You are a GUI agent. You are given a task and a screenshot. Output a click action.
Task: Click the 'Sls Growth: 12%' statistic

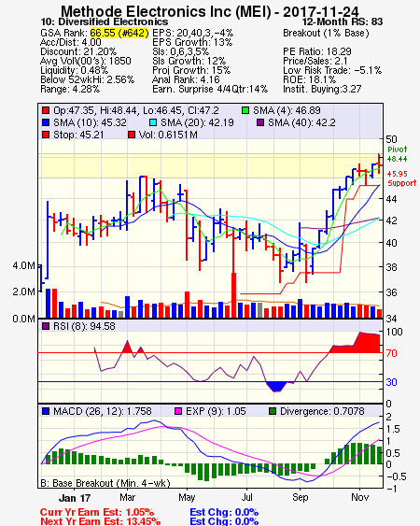click(x=189, y=61)
